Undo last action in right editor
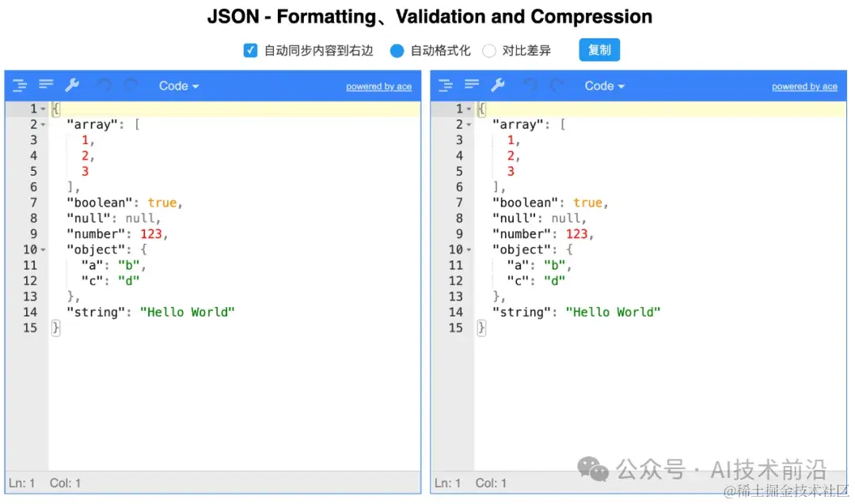The width and height of the screenshot is (855, 504). 530,85
